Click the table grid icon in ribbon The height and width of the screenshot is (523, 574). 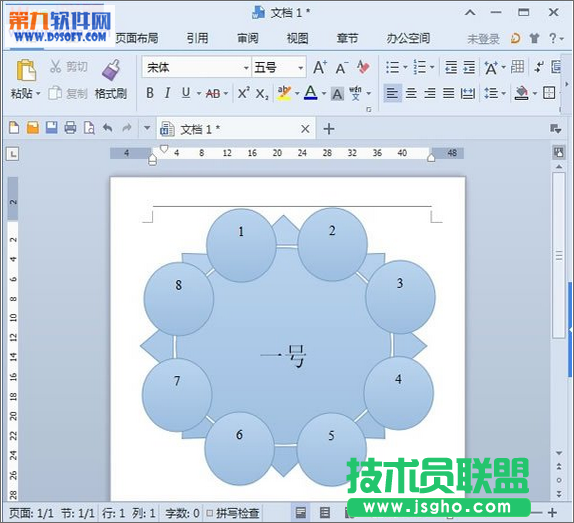click(518, 67)
